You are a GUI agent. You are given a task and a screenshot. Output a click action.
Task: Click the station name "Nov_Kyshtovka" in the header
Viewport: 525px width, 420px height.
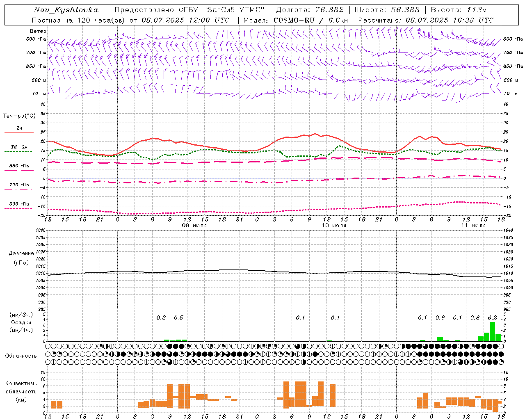(66, 10)
